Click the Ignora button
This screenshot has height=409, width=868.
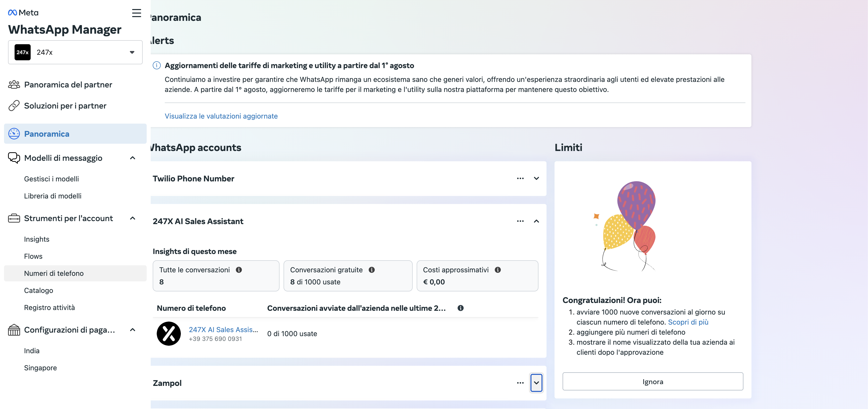point(653,381)
